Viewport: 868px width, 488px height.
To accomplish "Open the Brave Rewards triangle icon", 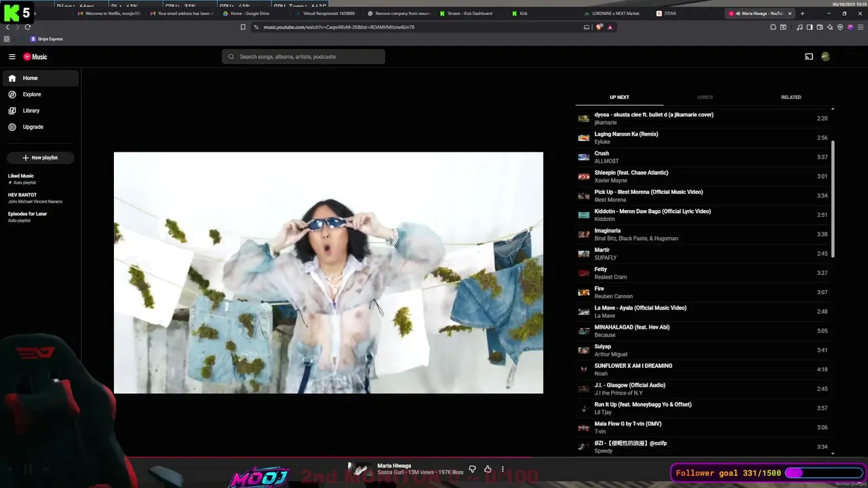I will (610, 27).
